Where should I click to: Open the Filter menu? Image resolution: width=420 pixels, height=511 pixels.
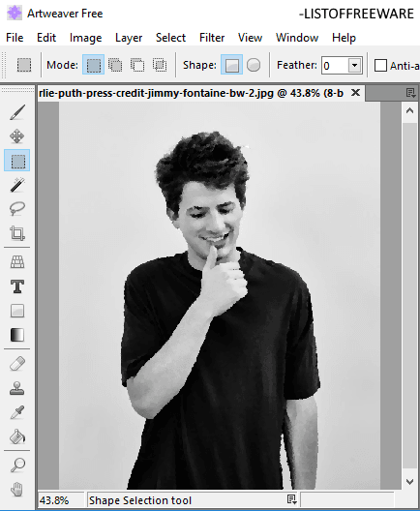pos(212,38)
